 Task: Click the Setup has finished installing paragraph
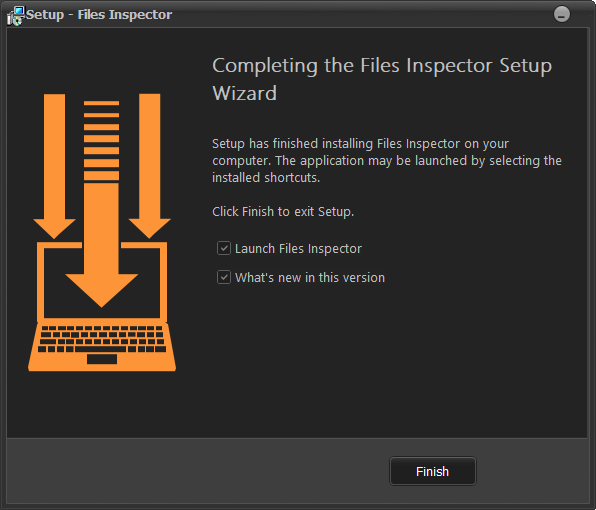(387, 160)
